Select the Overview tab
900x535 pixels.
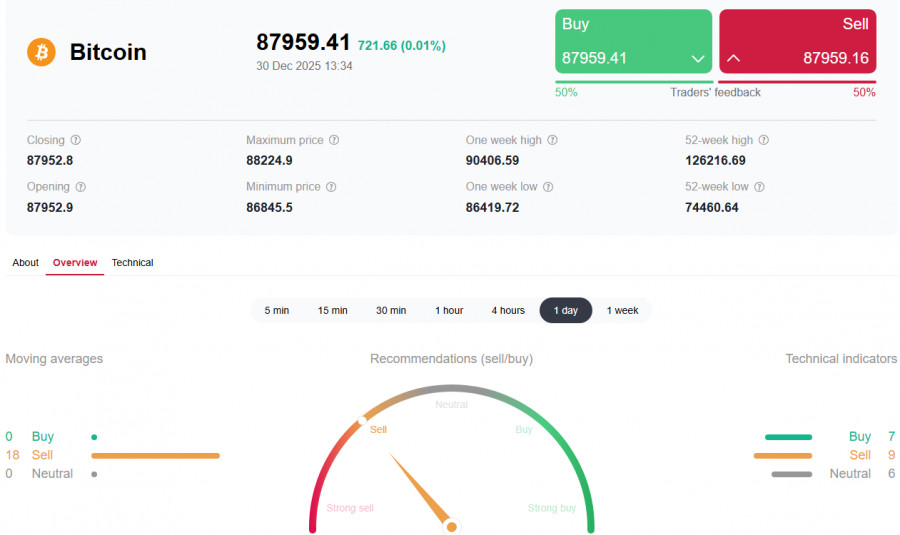75,262
